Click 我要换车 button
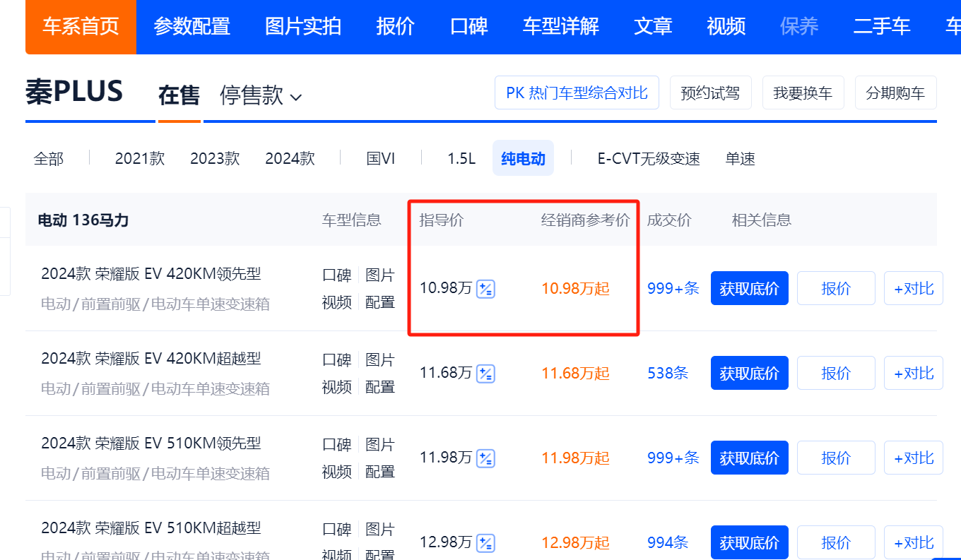The height and width of the screenshot is (560, 961). tap(803, 93)
